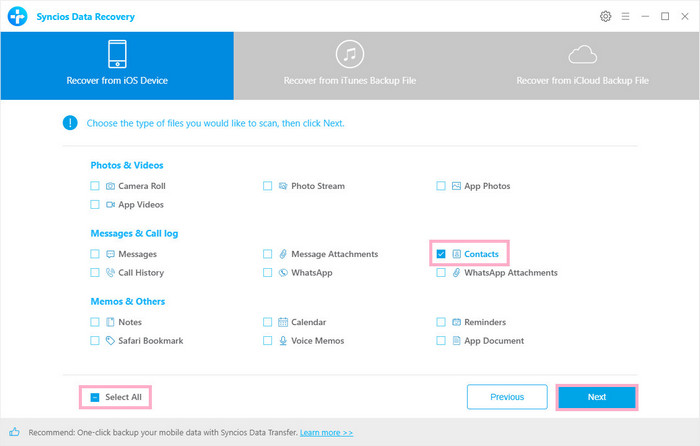700x446 pixels.
Task: Click the WhatsApp Attachments label text
Action: click(x=511, y=273)
